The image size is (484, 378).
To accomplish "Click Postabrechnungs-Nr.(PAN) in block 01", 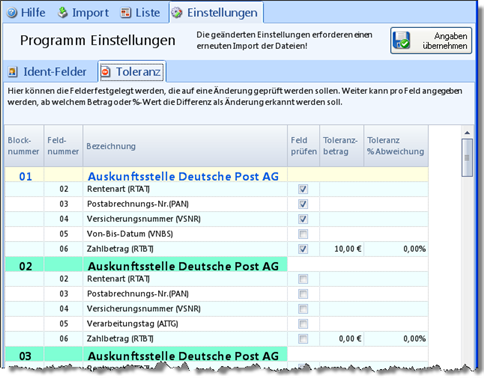I will [x=138, y=204].
